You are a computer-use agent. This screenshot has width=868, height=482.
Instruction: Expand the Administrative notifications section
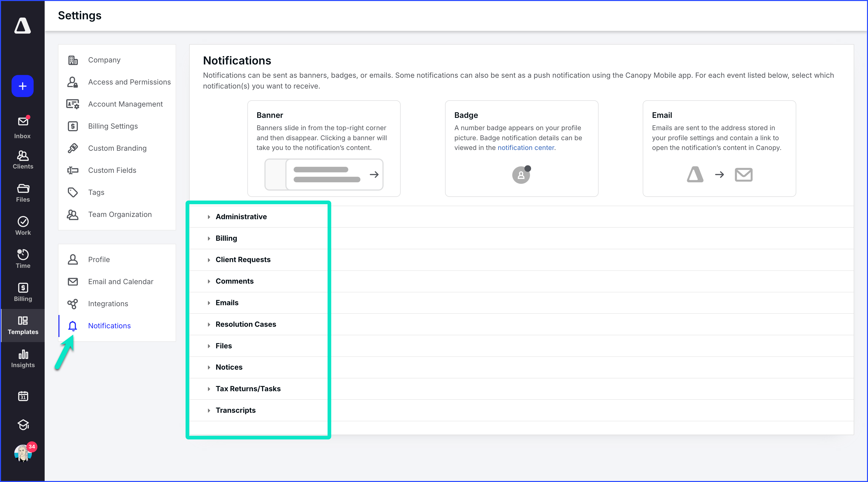241,217
